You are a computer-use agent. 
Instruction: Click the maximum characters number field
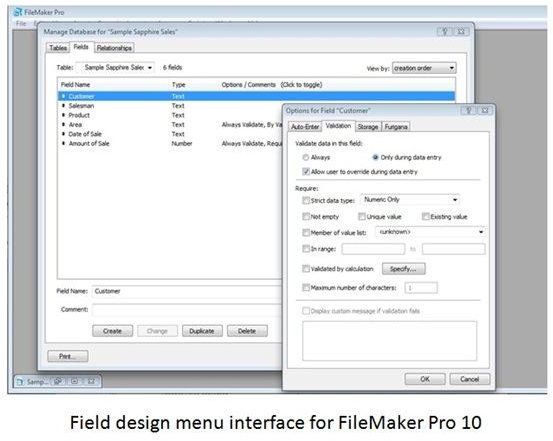[x=421, y=288]
